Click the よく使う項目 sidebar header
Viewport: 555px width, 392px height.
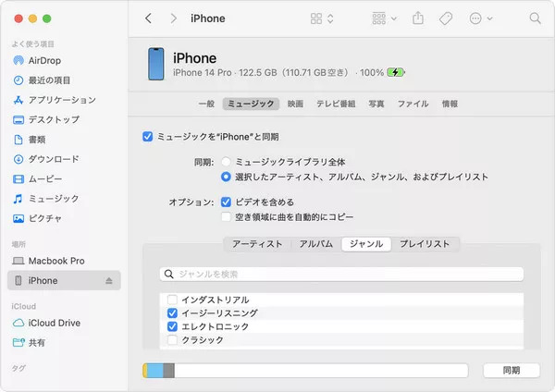33,43
